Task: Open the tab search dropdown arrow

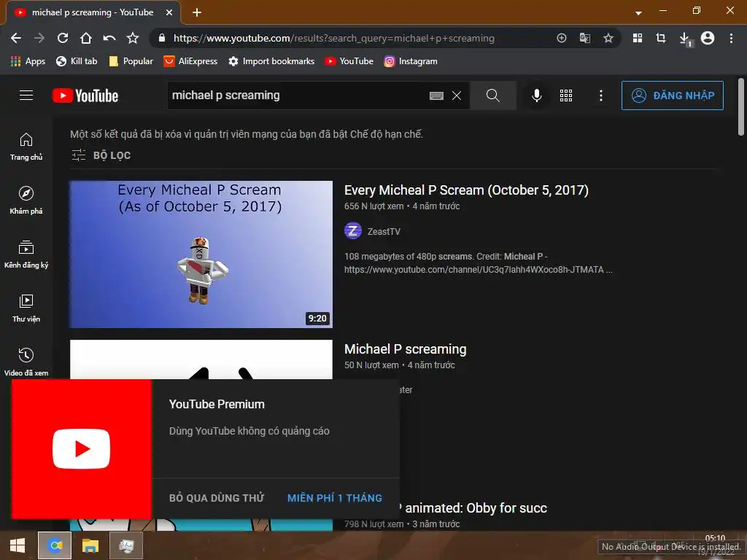Action: coord(638,13)
